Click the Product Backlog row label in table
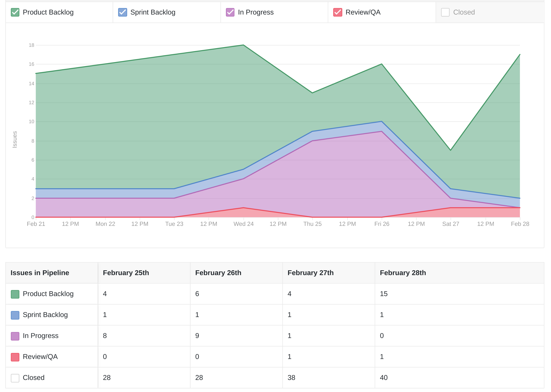The height and width of the screenshot is (392, 551). pyautogui.click(x=48, y=294)
